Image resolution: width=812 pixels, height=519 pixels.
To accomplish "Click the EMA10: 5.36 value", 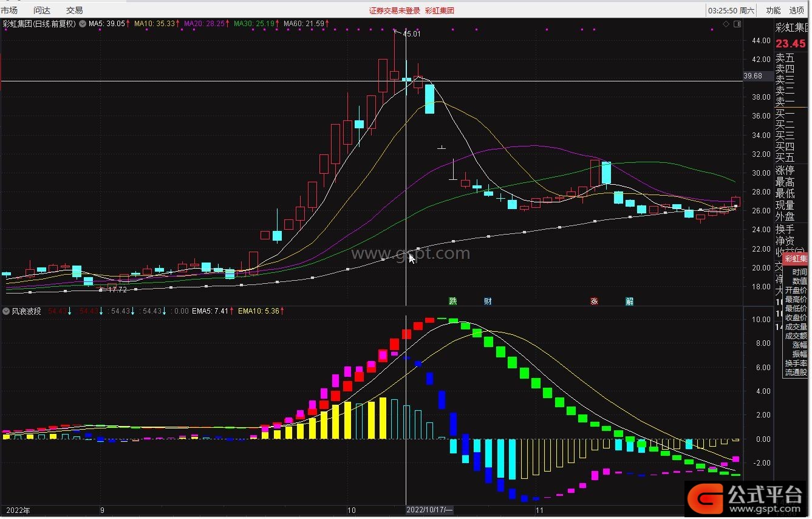I will point(261,311).
